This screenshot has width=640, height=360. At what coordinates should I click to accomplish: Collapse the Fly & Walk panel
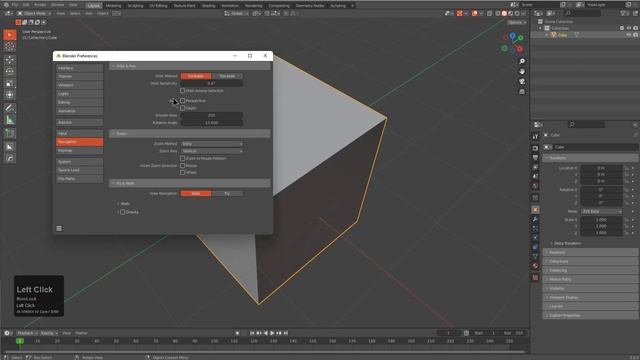point(189,183)
